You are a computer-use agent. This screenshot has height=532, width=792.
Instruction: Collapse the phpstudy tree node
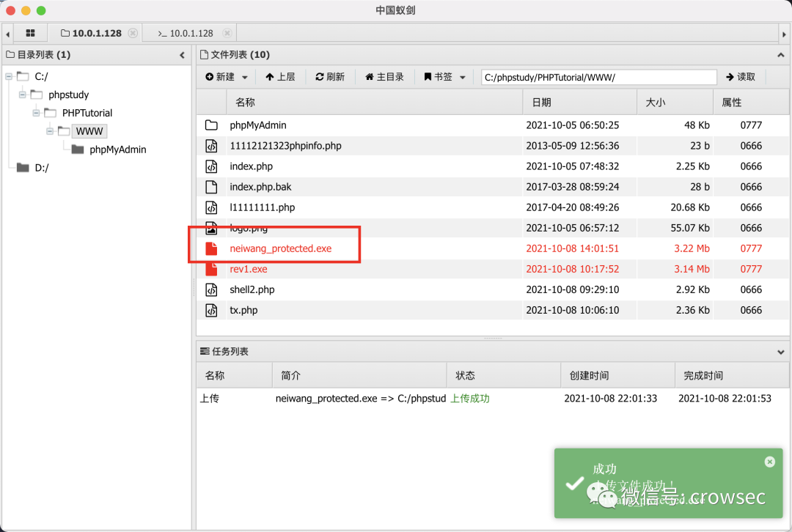(22, 95)
